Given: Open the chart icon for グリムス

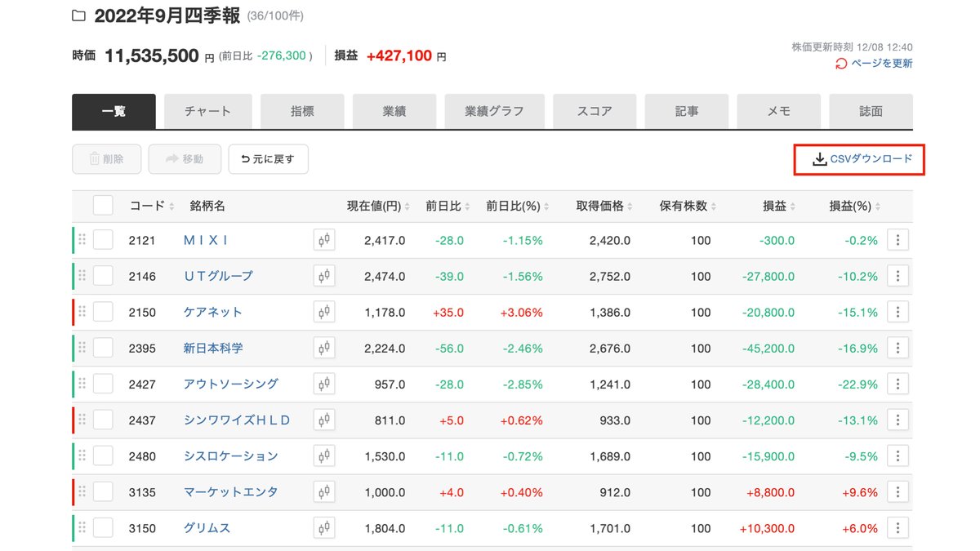Looking at the screenshot, I should (324, 527).
